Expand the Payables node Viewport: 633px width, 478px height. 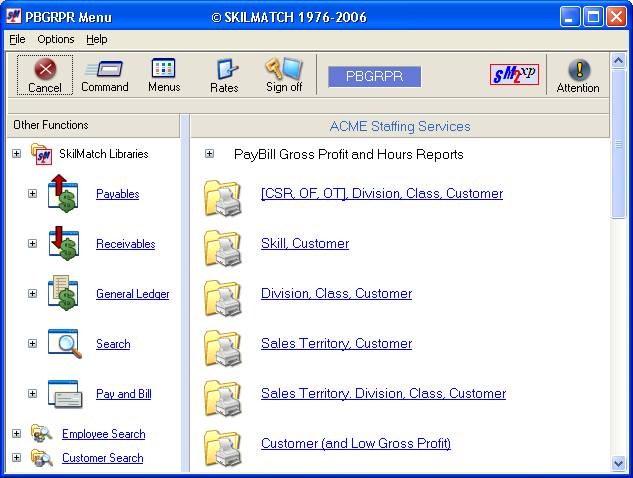(32, 194)
